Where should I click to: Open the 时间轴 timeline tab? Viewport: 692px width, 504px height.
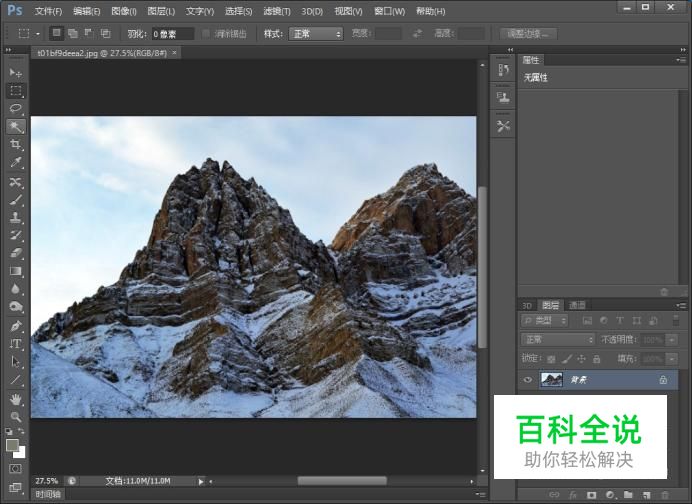48,494
